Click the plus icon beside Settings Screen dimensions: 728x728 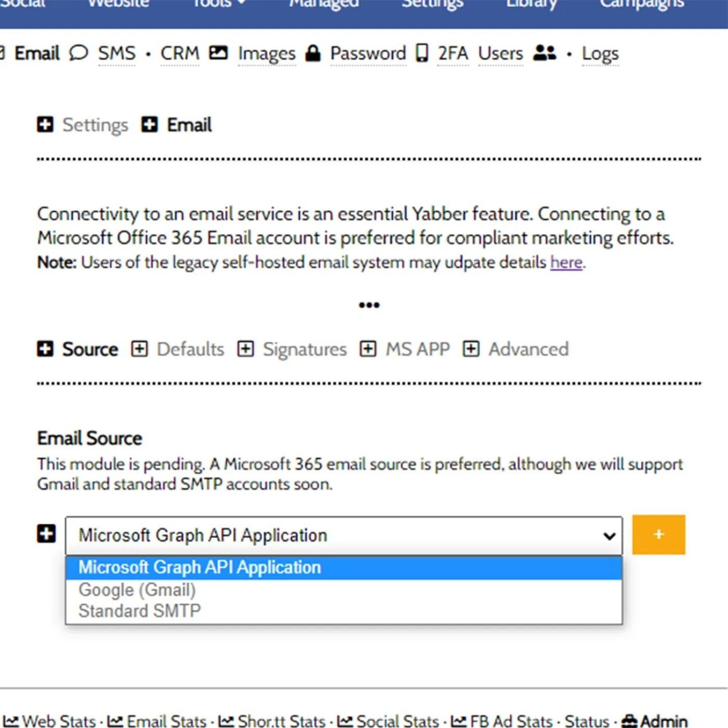45,125
